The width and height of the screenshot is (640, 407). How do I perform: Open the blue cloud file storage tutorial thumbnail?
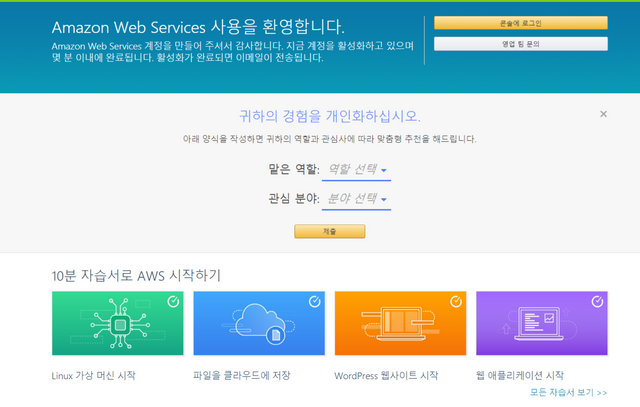[259, 323]
